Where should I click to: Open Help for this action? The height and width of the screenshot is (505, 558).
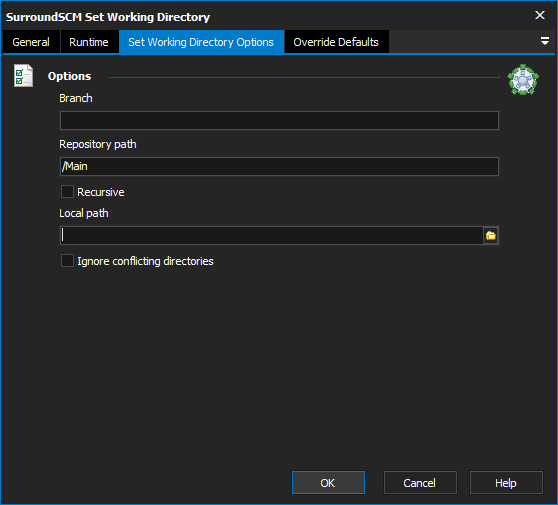click(x=506, y=483)
